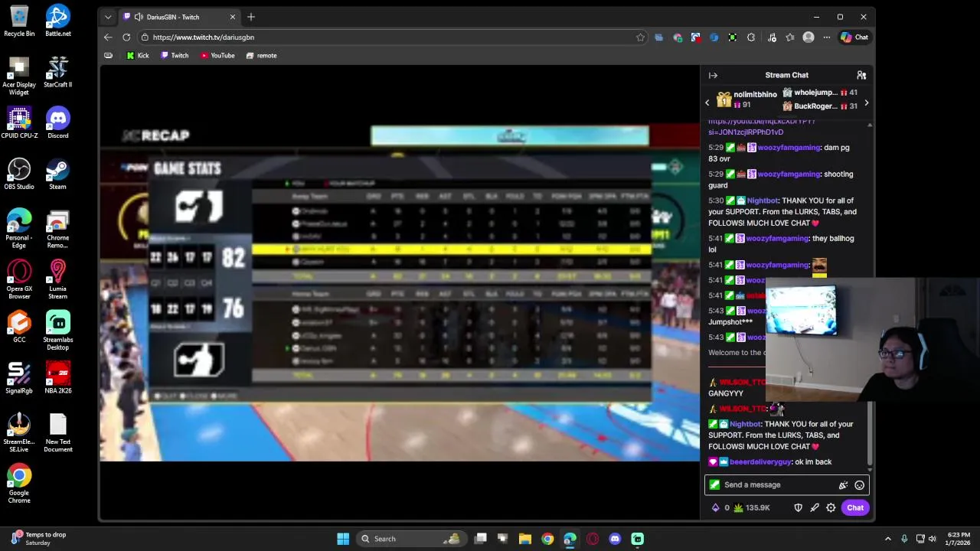Viewport: 980px width, 551px height.
Task: Open the shield moderation icon below chat
Action: coord(798,507)
